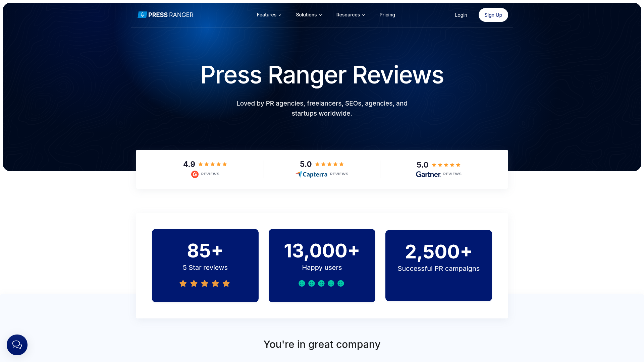Expand the Solutions dropdown menu

(x=309, y=15)
